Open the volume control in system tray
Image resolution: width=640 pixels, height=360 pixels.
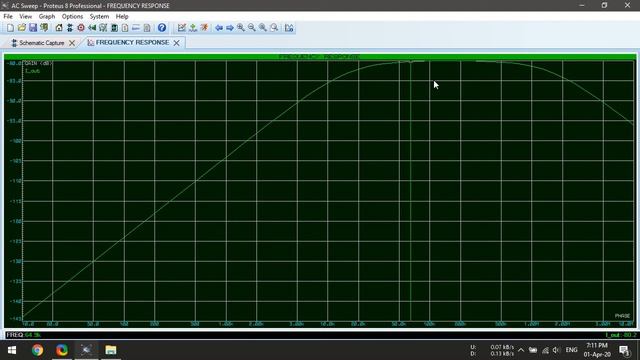[556, 350]
